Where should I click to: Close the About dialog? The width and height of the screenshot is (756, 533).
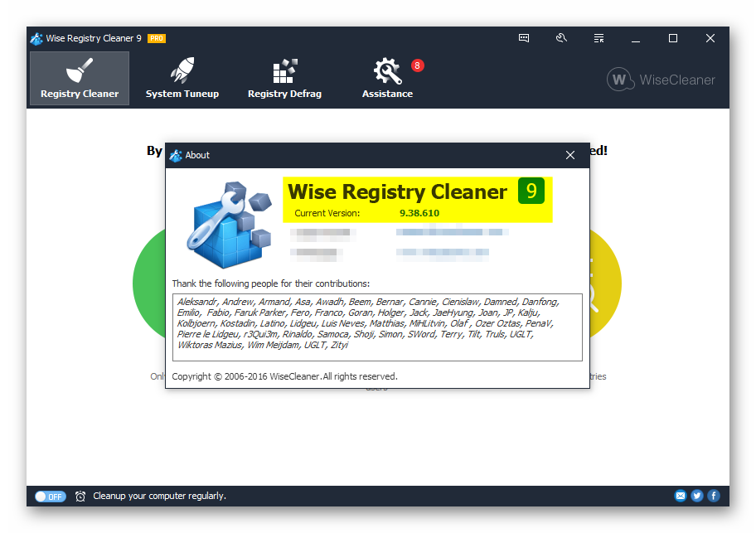click(570, 155)
